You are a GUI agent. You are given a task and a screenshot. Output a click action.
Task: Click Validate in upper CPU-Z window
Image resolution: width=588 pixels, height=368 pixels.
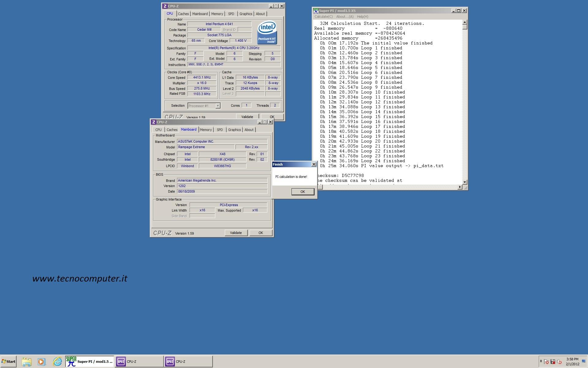[x=247, y=117]
